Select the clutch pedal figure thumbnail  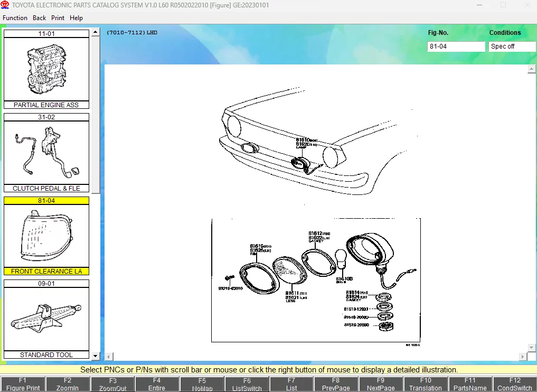(x=46, y=153)
